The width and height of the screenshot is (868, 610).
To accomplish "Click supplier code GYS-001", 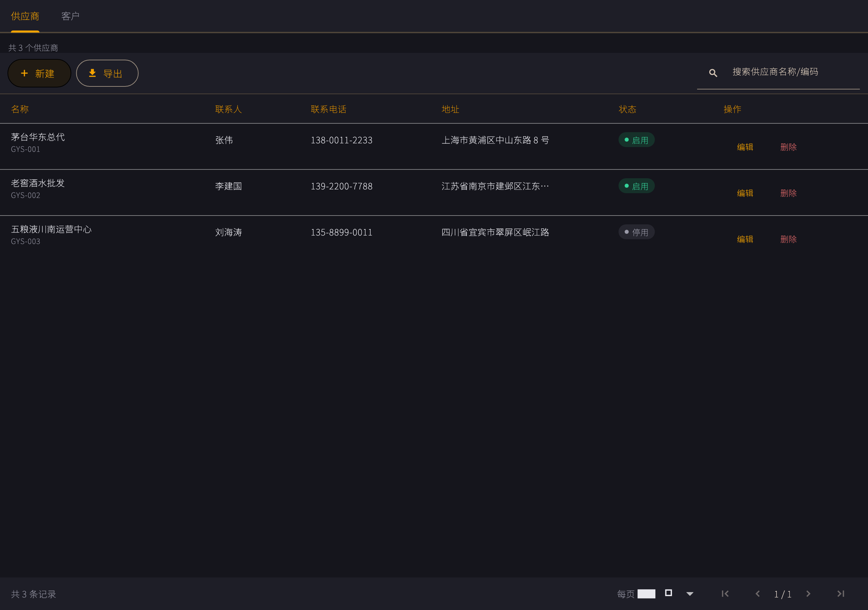I will tap(25, 149).
